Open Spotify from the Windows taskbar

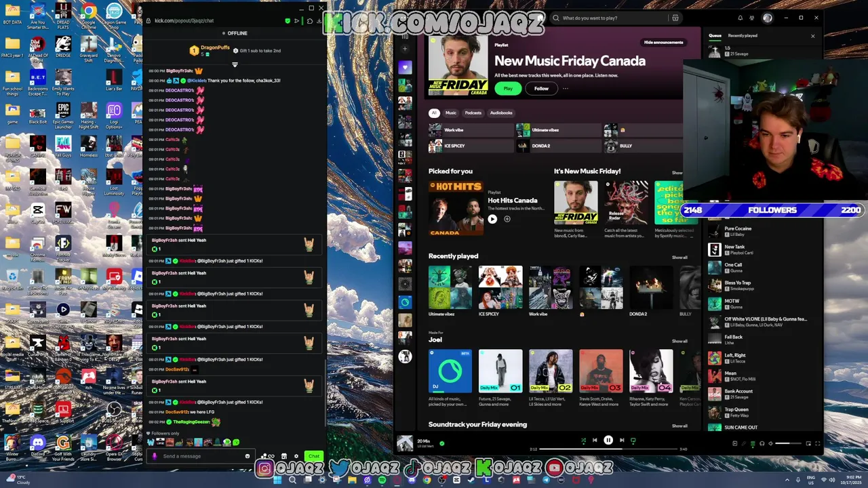[382, 481]
